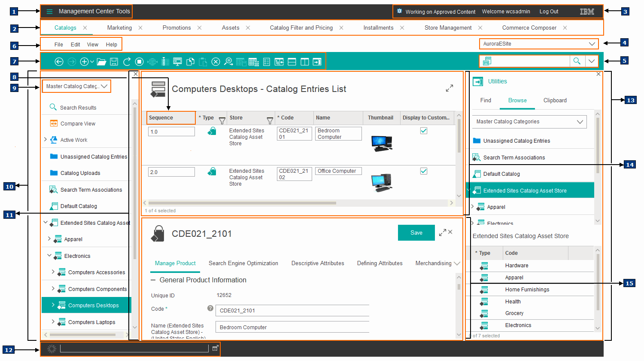This screenshot has width=644, height=361.
Task: Click the Save button for CDE021_2101
Action: tap(416, 233)
